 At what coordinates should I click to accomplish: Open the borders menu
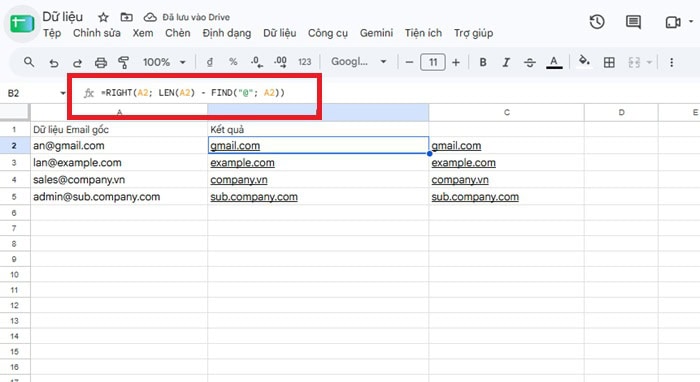[609, 62]
